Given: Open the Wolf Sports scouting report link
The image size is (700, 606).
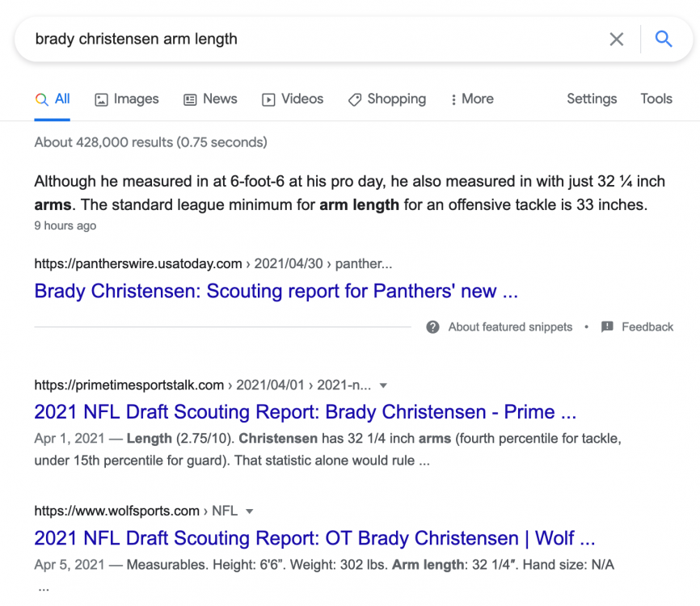Looking at the screenshot, I should 314,538.
